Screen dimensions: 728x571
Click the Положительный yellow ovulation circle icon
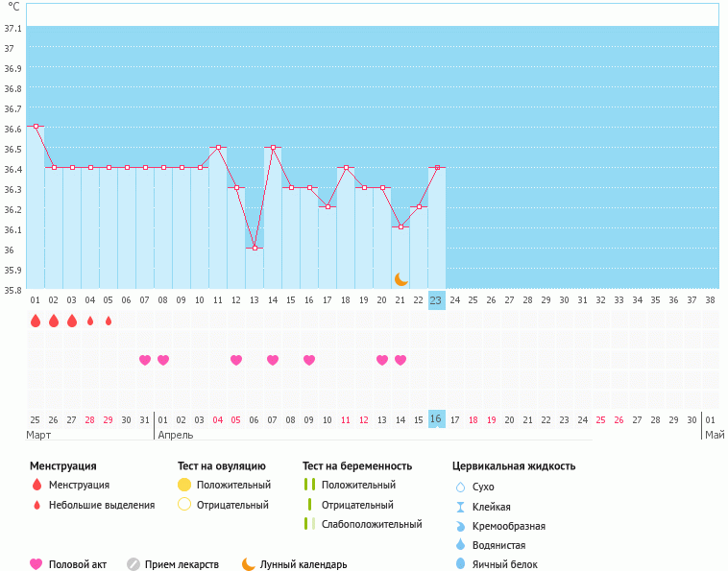click(184, 485)
